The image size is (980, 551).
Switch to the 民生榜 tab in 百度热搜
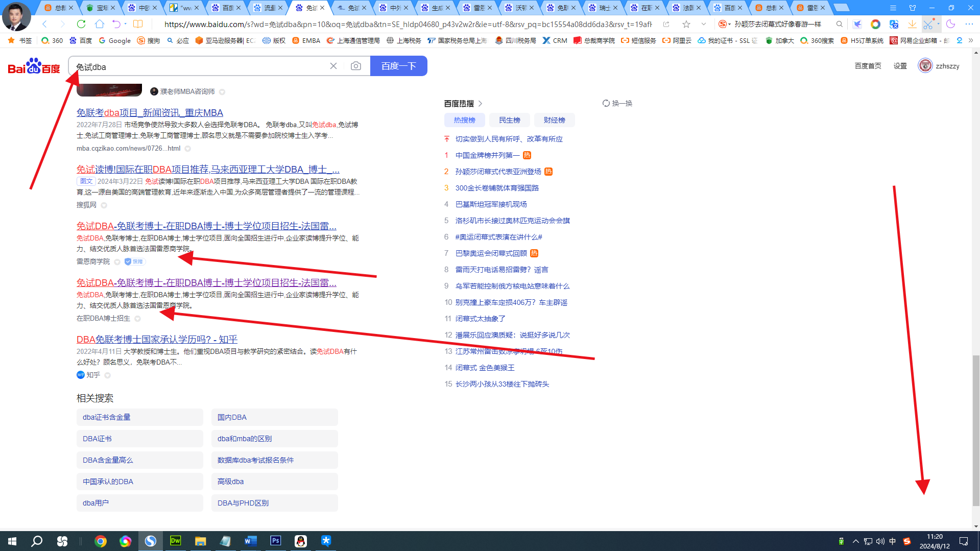[509, 120]
